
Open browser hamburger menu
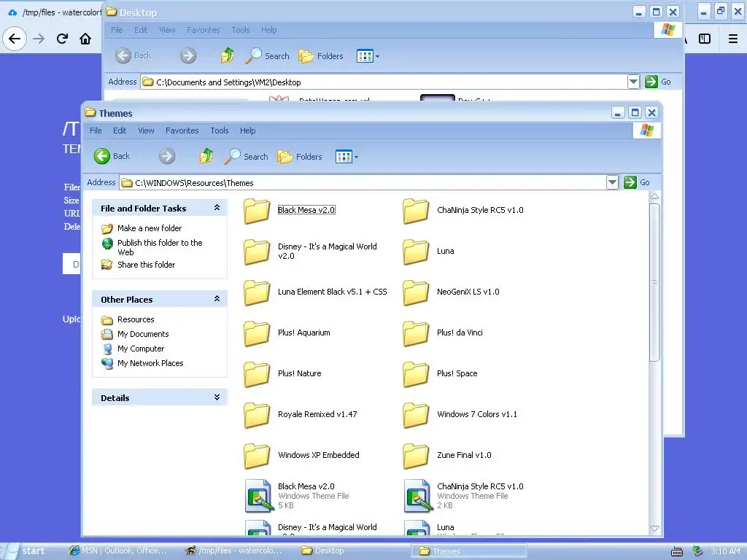pyautogui.click(x=732, y=39)
